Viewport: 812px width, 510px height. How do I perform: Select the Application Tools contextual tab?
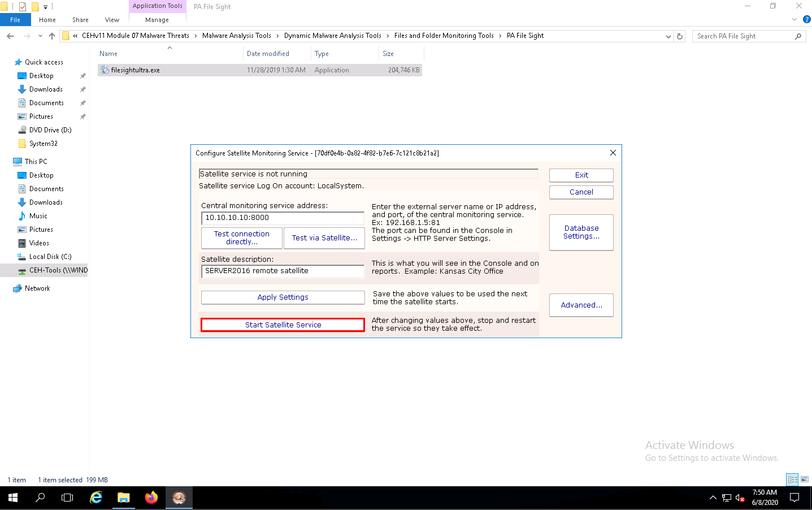pos(158,6)
